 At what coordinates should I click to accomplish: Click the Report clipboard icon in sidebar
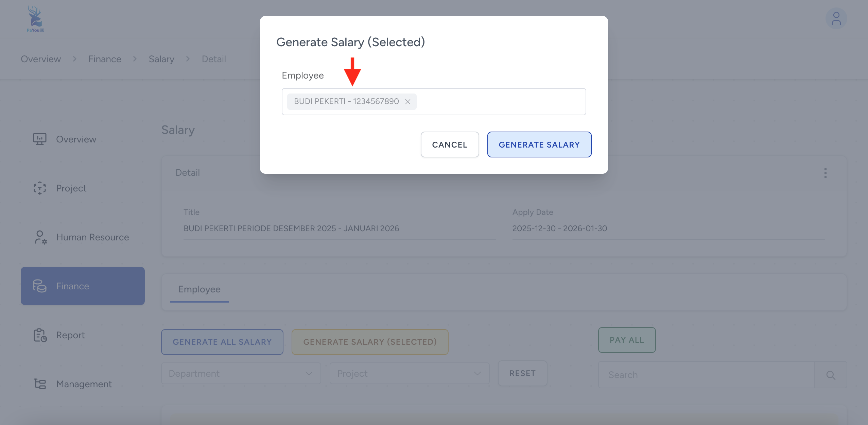click(40, 335)
